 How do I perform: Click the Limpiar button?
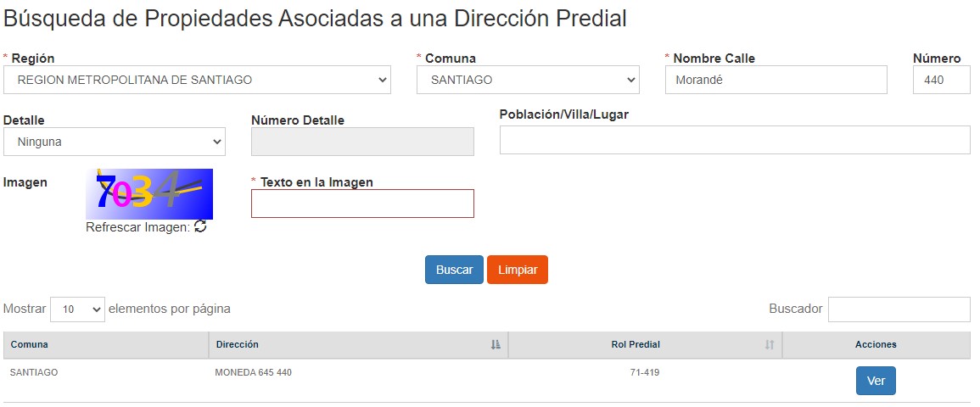pyautogui.click(x=518, y=270)
